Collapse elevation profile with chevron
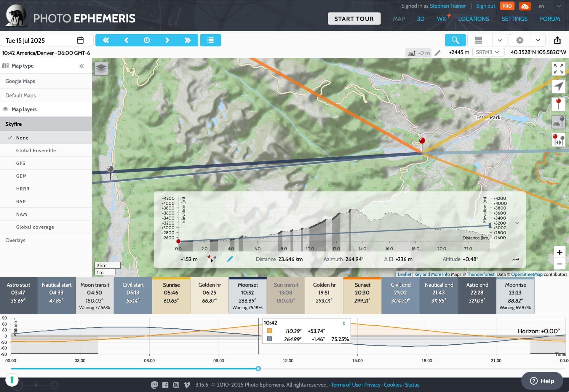 pyautogui.click(x=517, y=223)
